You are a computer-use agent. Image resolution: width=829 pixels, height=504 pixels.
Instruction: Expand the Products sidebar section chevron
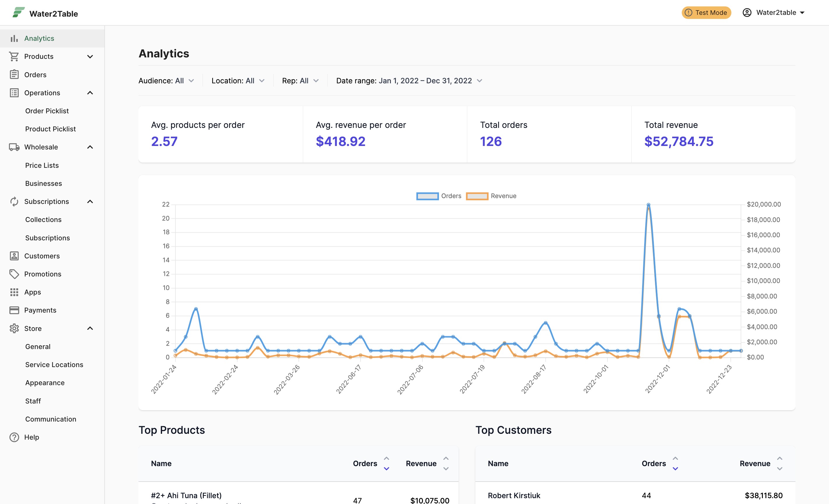[x=90, y=57]
